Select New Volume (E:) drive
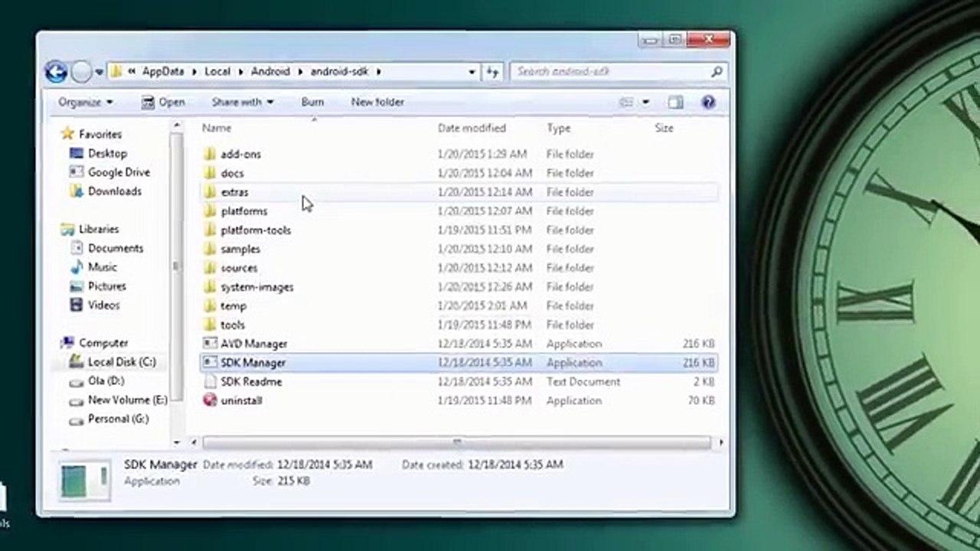This screenshot has height=551, width=980. 127,399
